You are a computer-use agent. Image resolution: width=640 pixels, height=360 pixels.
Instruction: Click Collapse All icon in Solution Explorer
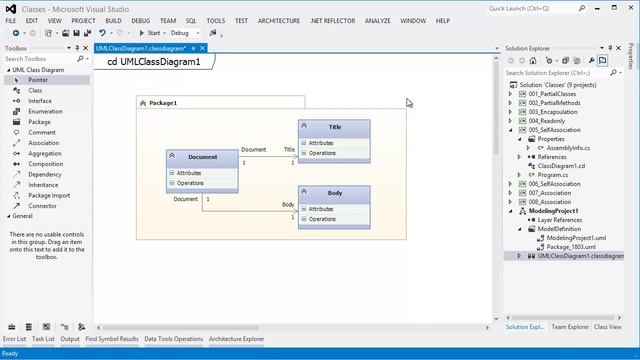565,61
